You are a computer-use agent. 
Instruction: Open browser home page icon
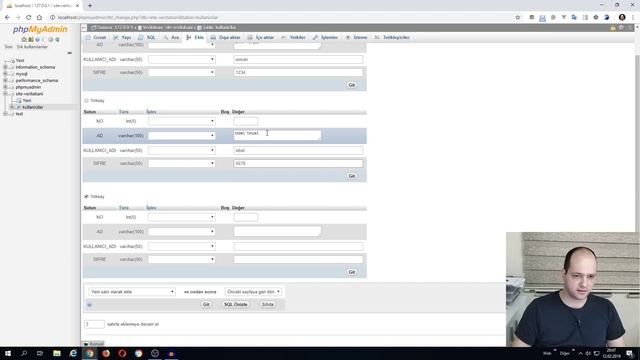coord(39,18)
